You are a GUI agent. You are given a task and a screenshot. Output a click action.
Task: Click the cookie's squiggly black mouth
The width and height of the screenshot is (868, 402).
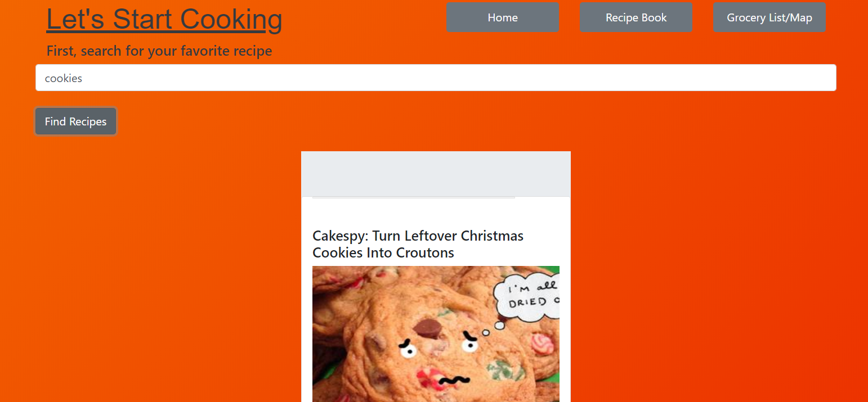[x=454, y=381]
